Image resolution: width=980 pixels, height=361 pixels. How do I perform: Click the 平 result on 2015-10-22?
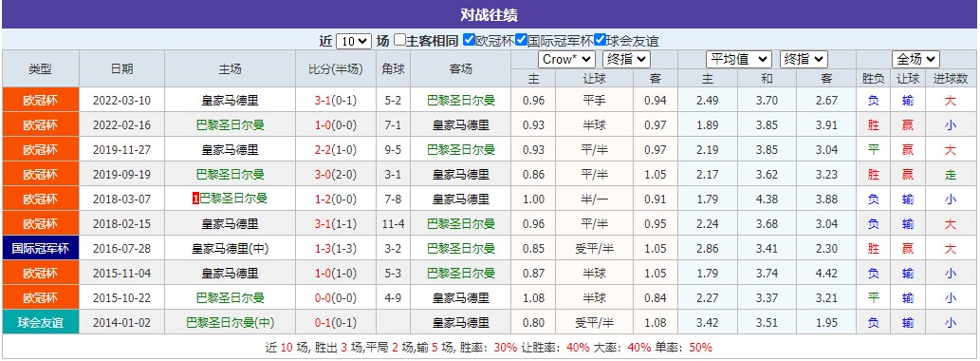pyautogui.click(x=873, y=297)
